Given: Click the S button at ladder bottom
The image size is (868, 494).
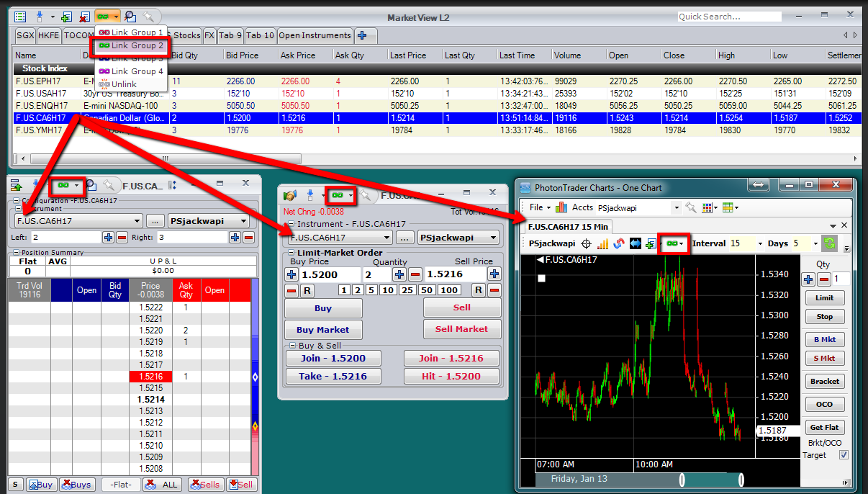Looking at the screenshot, I should (15, 485).
